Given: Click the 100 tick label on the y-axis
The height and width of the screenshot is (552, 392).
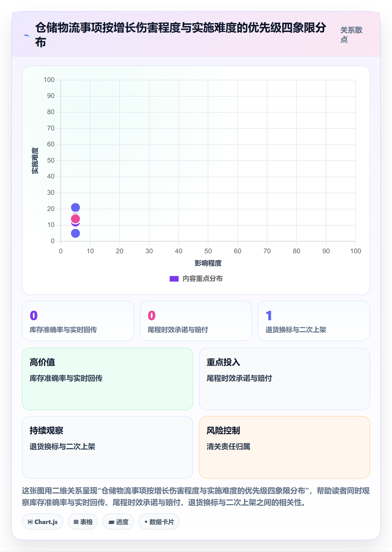Looking at the screenshot, I should (49, 80).
